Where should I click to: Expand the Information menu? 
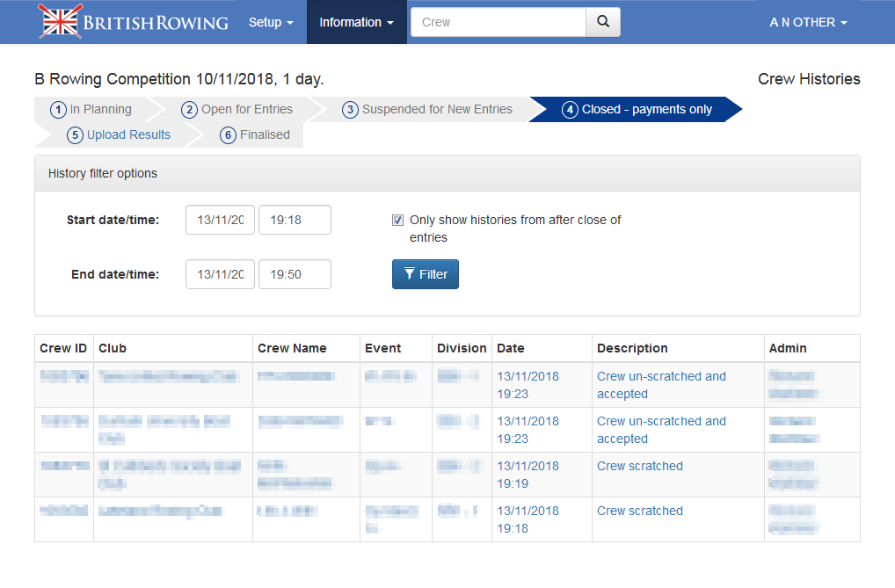click(356, 22)
